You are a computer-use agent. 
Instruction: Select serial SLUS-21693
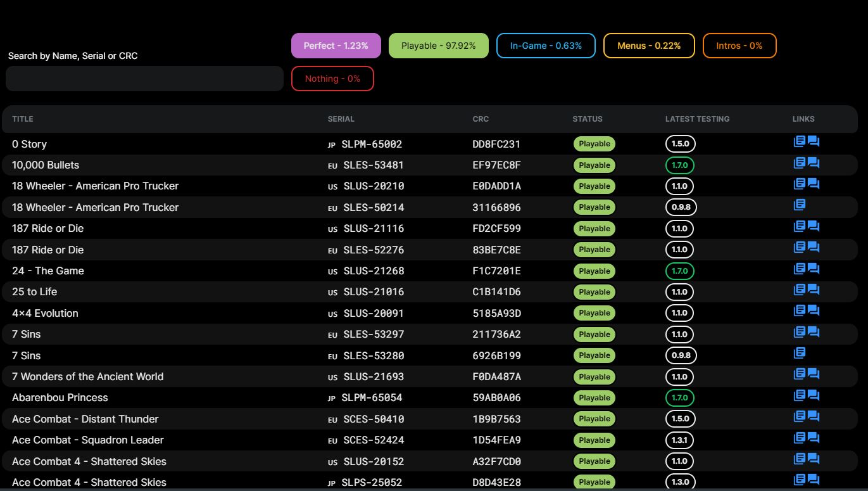(374, 376)
